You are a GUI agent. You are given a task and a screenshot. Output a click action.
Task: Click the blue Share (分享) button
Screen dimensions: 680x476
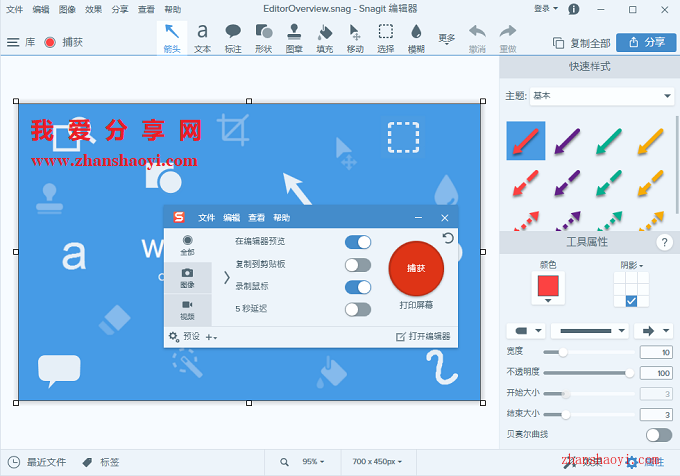point(646,42)
